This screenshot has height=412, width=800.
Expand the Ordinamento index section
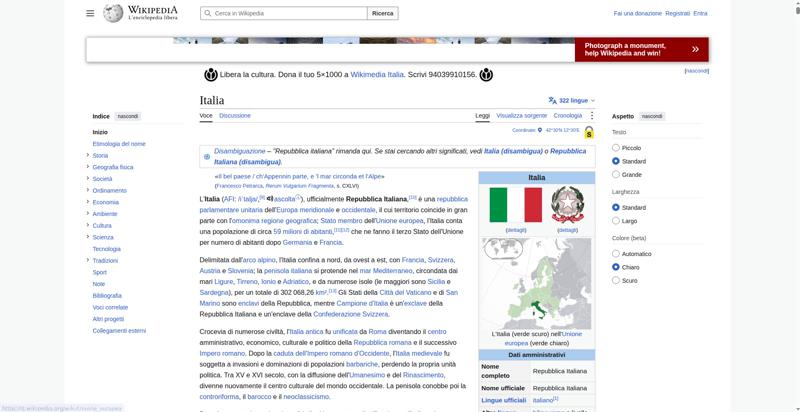[88, 191]
